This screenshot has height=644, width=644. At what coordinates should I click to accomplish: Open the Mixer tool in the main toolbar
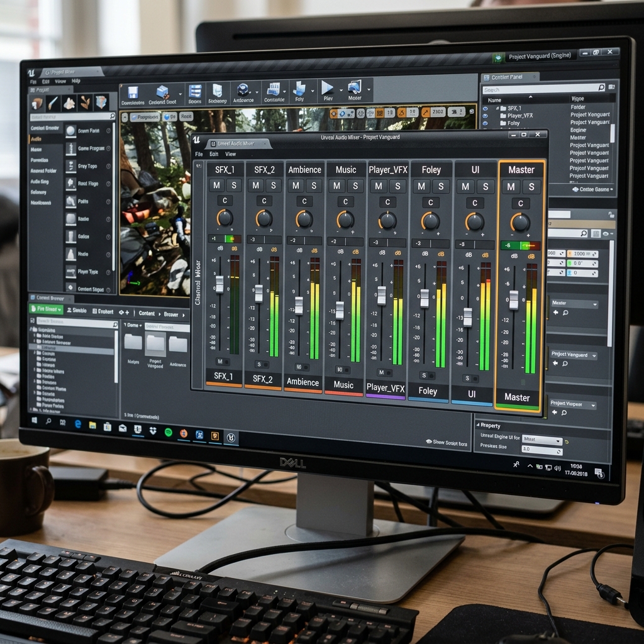(355, 87)
